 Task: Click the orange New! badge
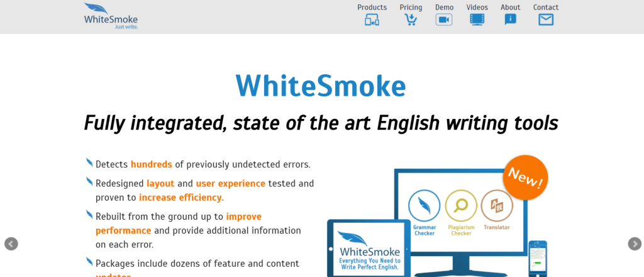click(x=525, y=178)
